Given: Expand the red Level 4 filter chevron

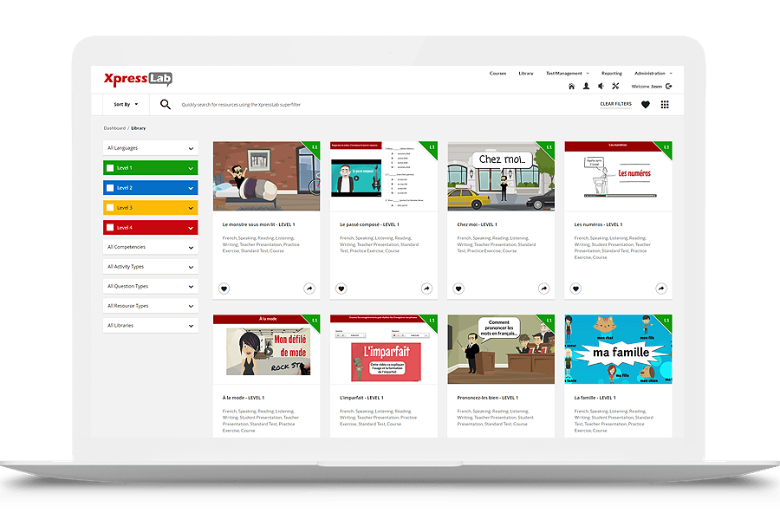Looking at the screenshot, I should click(x=191, y=228).
